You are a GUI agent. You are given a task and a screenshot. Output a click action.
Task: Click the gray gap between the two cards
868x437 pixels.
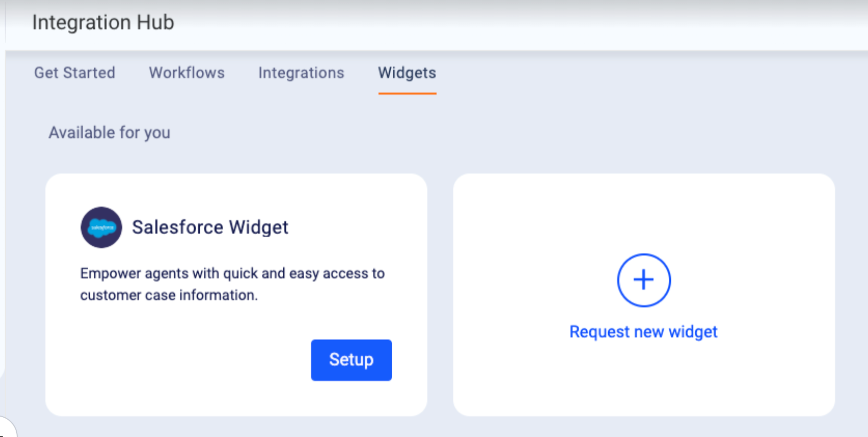[440, 295]
